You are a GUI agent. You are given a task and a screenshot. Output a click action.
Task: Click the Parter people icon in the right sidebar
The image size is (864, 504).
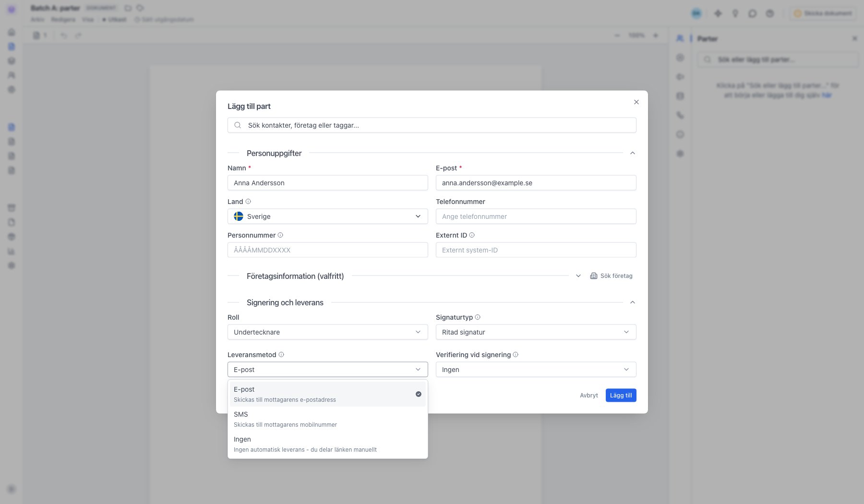[680, 38]
